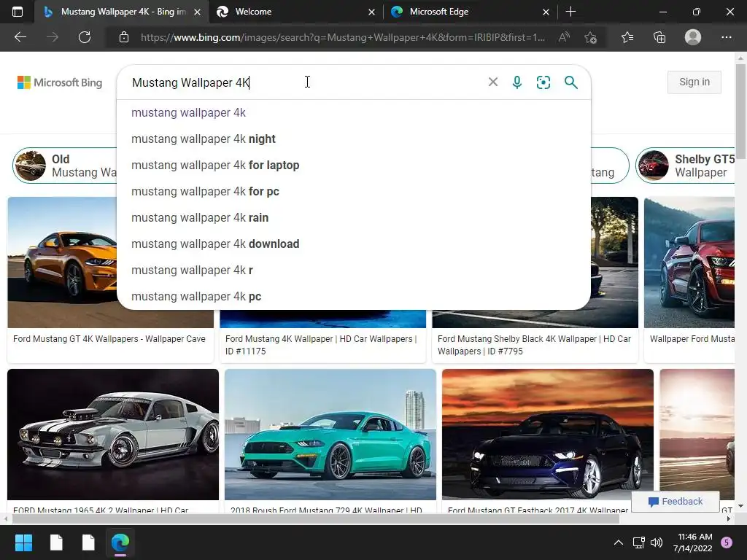747x560 pixels.
Task: Choose suggestion 'mustang wallpaper 4k for pc'
Action: coord(354,192)
